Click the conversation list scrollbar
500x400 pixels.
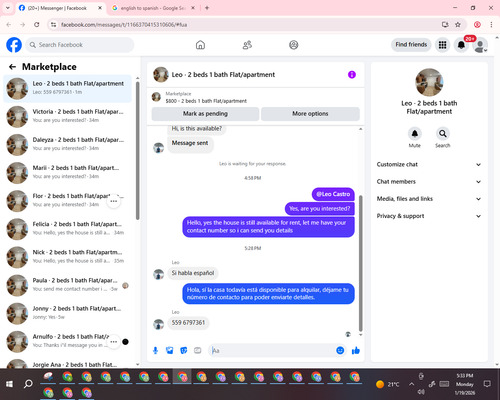point(137,151)
